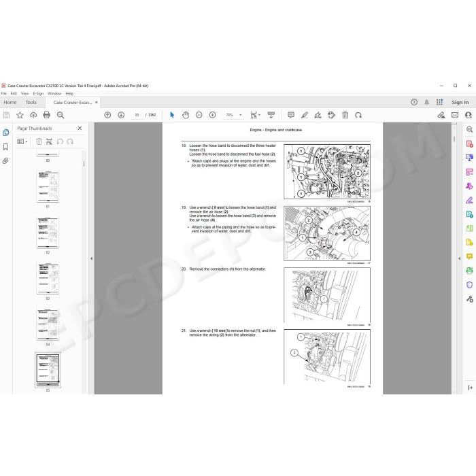Zoom in with the plus icon
This screenshot has height=476, width=476.
tap(212, 115)
